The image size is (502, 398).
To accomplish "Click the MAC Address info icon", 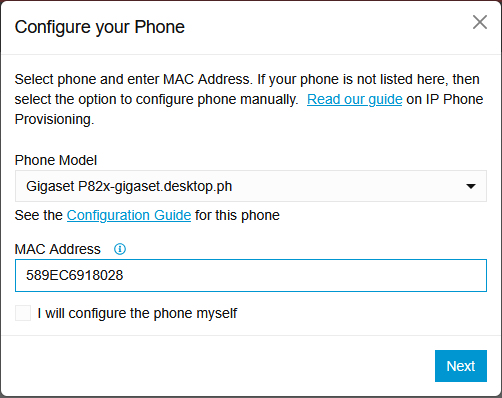I will tap(120, 249).
